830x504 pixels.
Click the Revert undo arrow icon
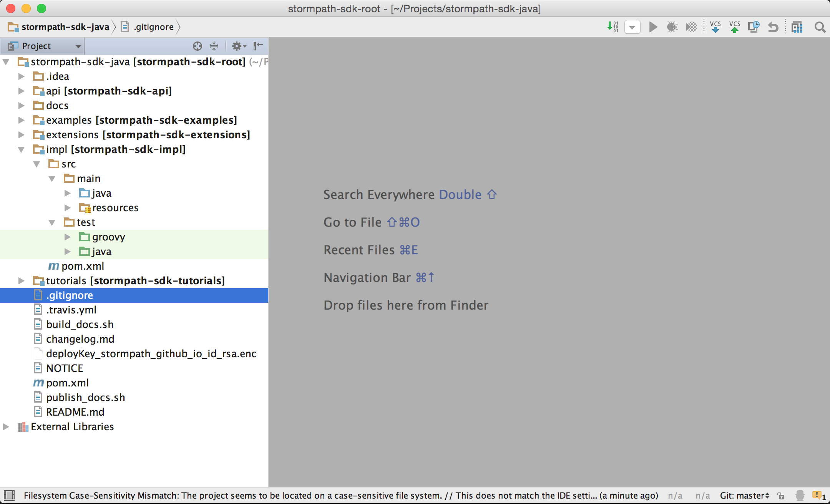click(773, 27)
